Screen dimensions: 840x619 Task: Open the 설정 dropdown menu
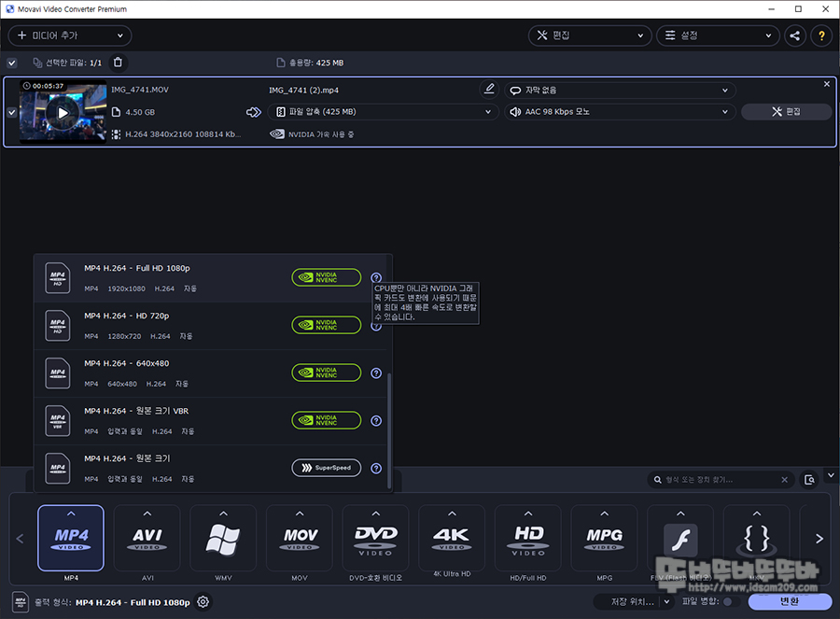pyautogui.click(x=718, y=35)
